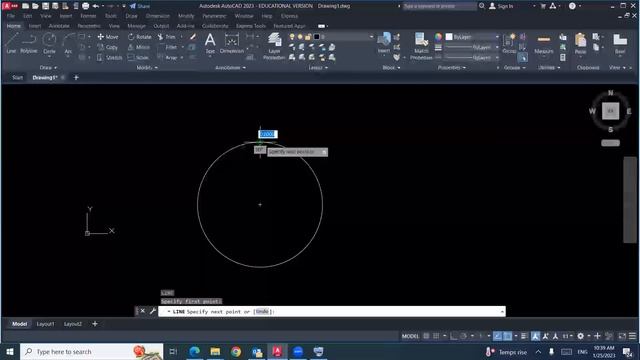
Task: Expand the Block panel
Action: [x=391, y=68]
